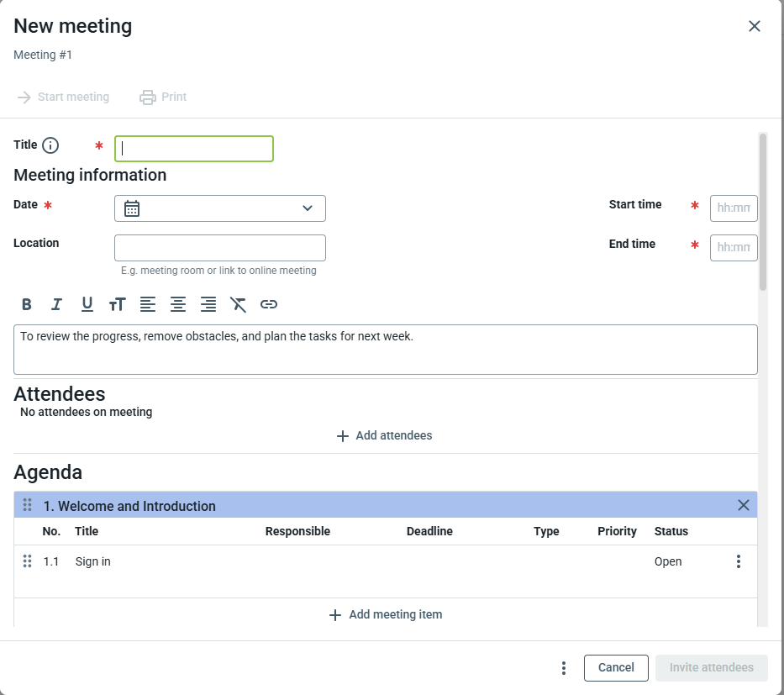Align description text to the left

[x=148, y=304]
